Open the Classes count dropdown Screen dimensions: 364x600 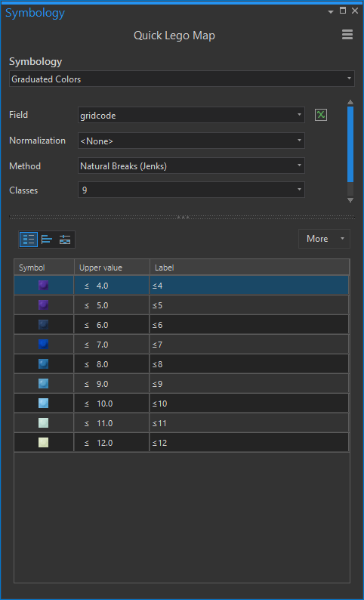[x=191, y=190]
